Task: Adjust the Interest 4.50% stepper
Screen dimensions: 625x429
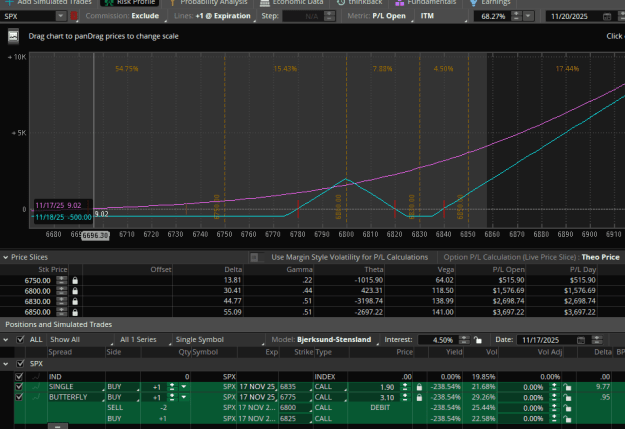Action: 464,340
